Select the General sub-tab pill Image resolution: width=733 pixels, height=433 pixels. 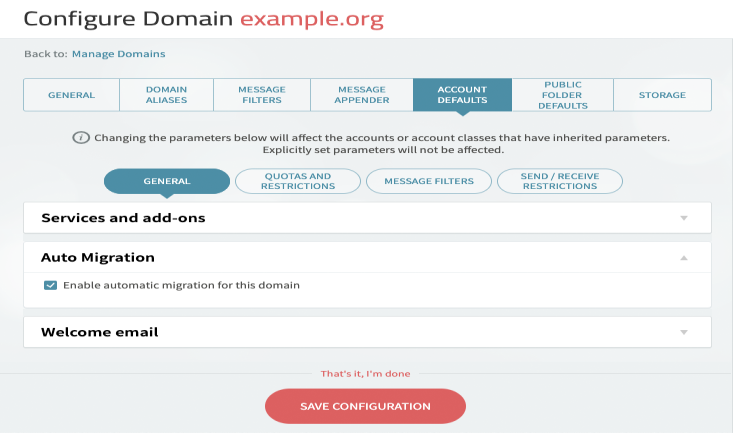tap(167, 181)
